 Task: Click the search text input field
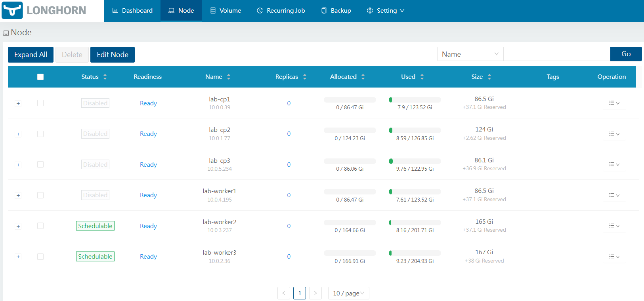(x=556, y=54)
